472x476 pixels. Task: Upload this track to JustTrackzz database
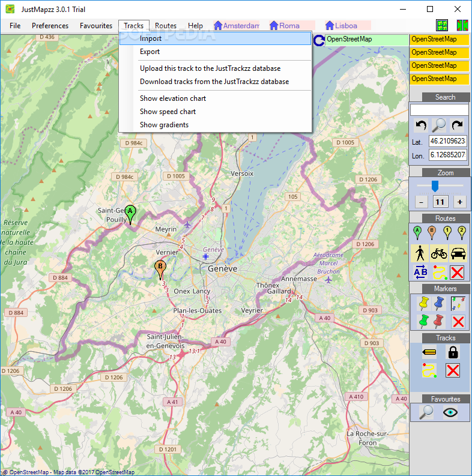(x=216, y=68)
